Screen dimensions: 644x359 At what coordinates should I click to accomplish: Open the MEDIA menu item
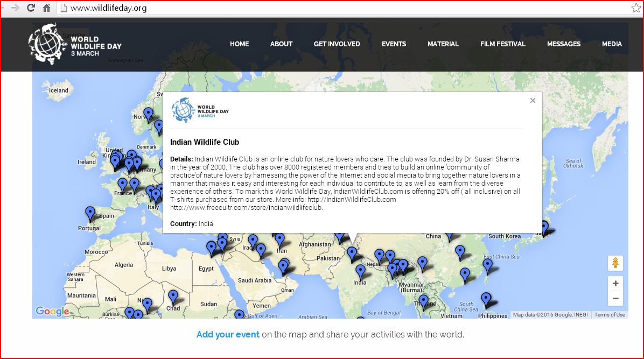(612, 44)
